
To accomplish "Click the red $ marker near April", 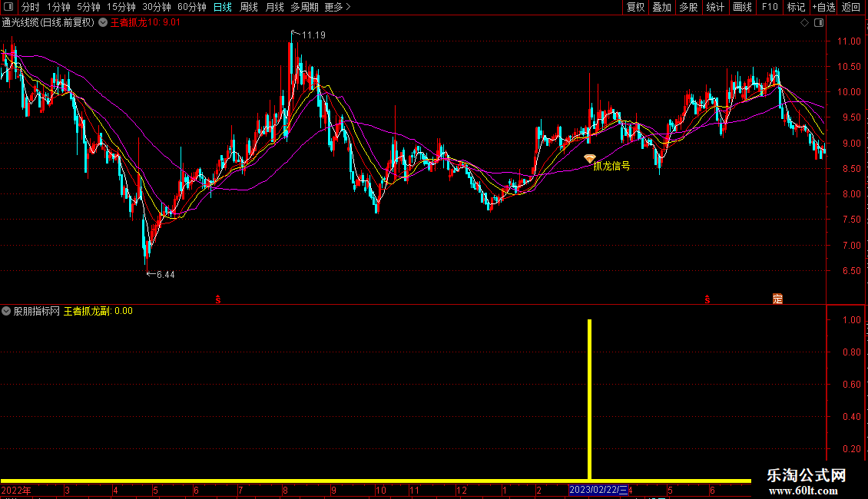I will (218, 299).
